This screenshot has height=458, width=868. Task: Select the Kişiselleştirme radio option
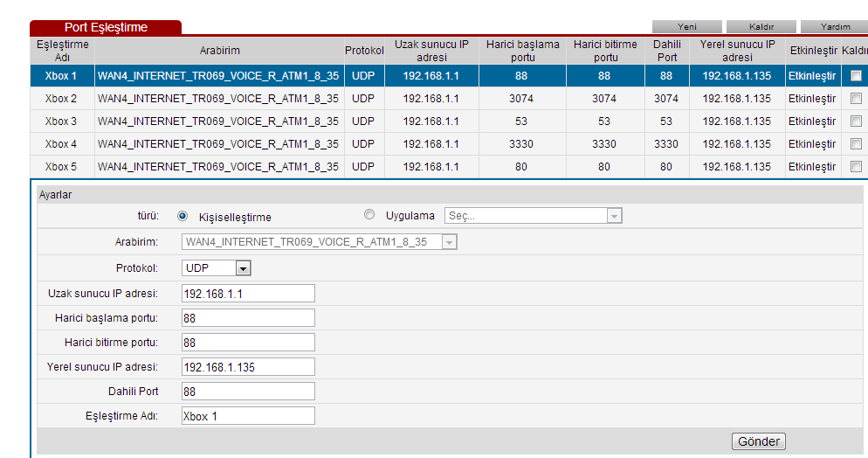(x=183, y=216)
